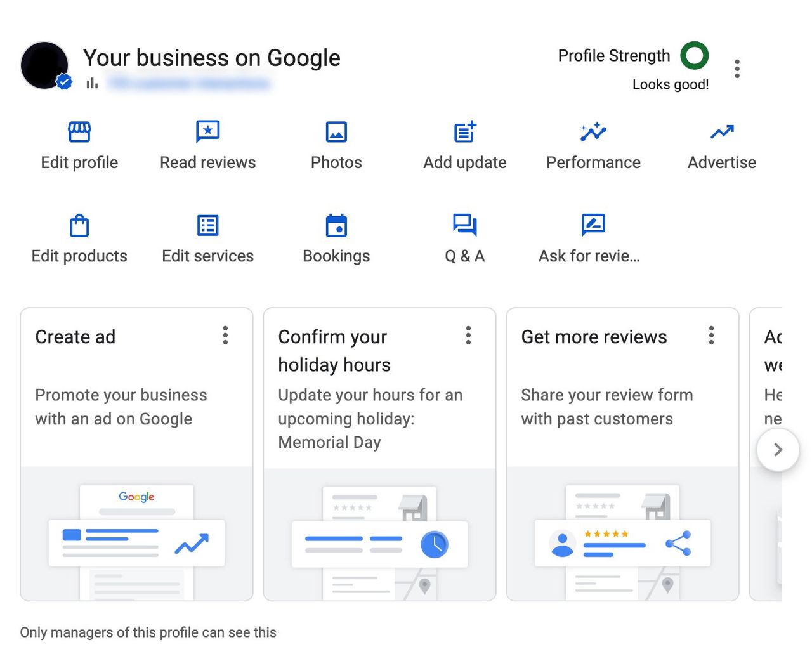Open the Get more reviews share illustration
The image size is (812, 654).
click(x=622, y=534)
